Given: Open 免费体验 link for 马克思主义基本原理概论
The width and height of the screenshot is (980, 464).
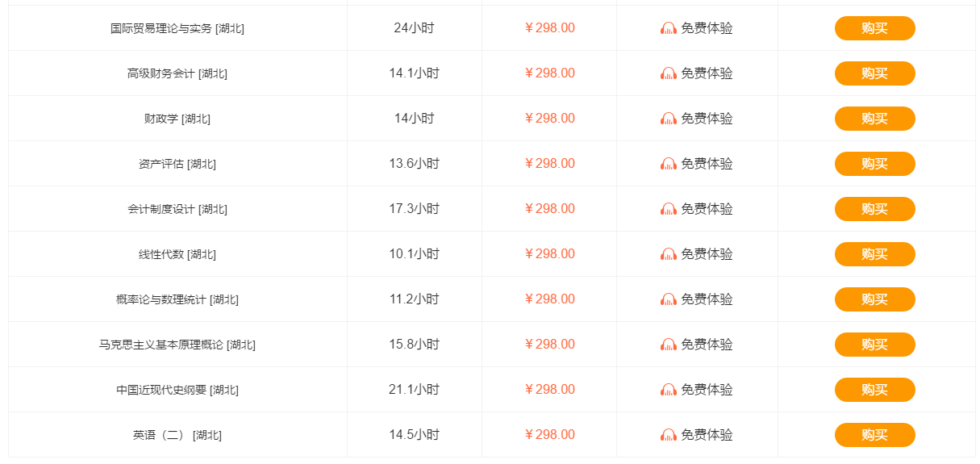Looking at the screenshot, I should (x=707, y=345).
